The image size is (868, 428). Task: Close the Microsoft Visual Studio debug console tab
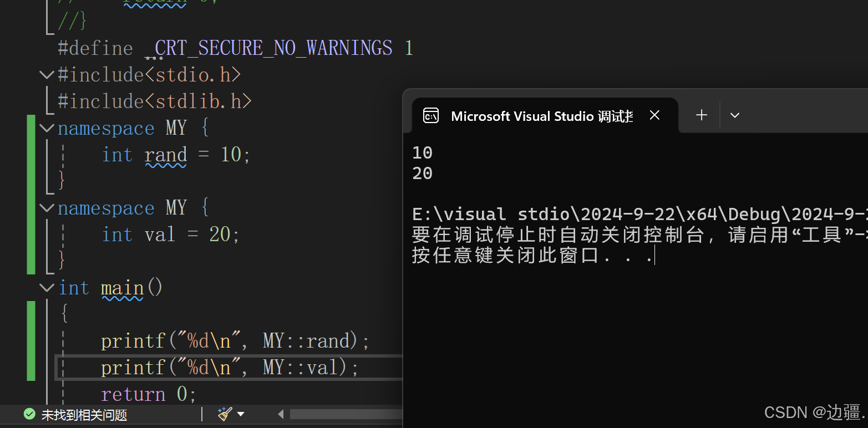(x=654, y=115)
